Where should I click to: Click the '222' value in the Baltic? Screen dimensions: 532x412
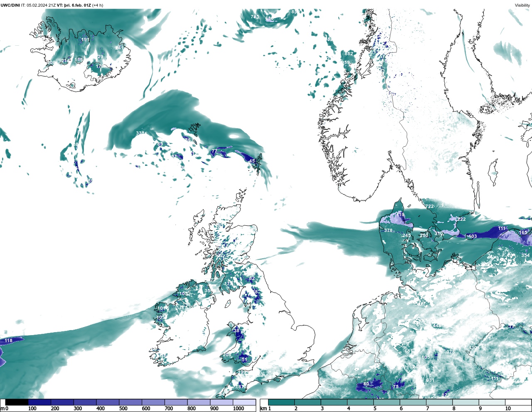[x=462, y=219]
